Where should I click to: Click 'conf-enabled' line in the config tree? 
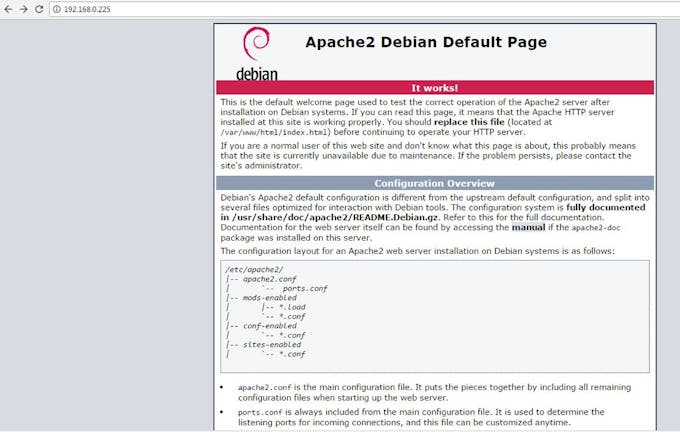(269, 326)
